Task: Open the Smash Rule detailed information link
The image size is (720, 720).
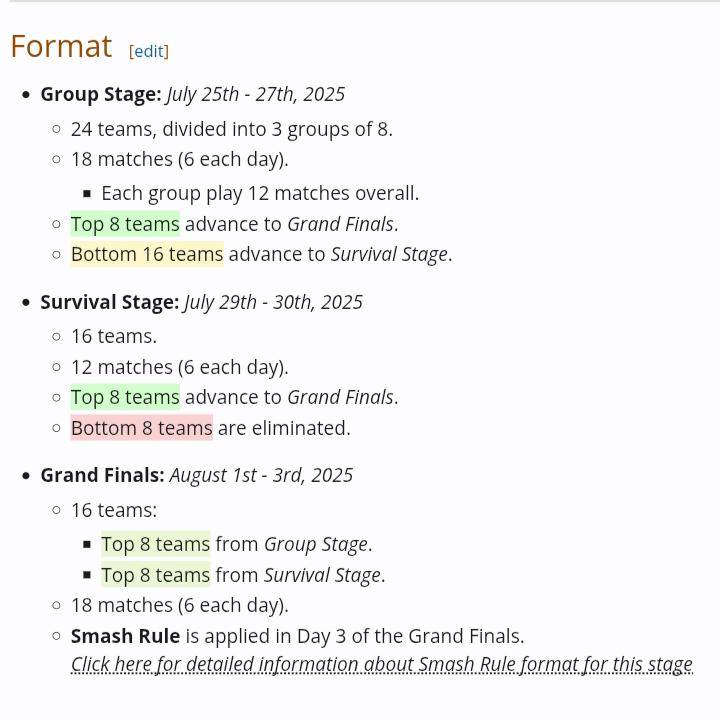Action: click(x=382, y=664)
